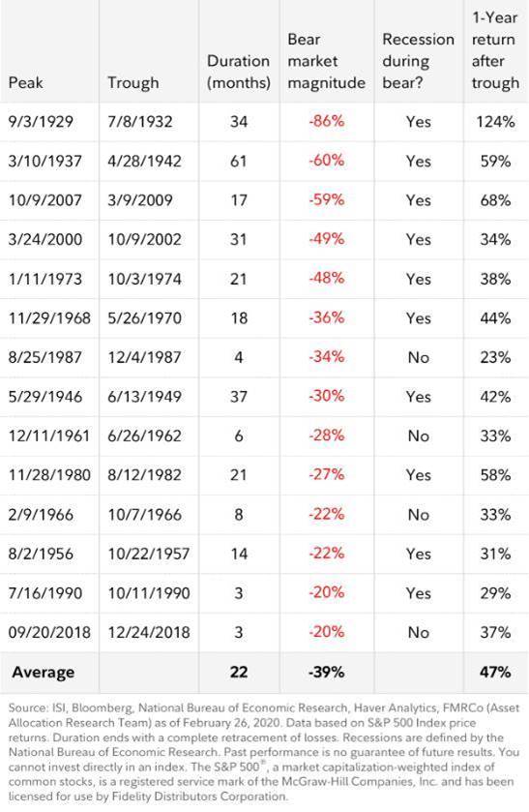Select the Recession during bear? header
The height and width of the screenshot is (812, 529).
coord(418,61)
